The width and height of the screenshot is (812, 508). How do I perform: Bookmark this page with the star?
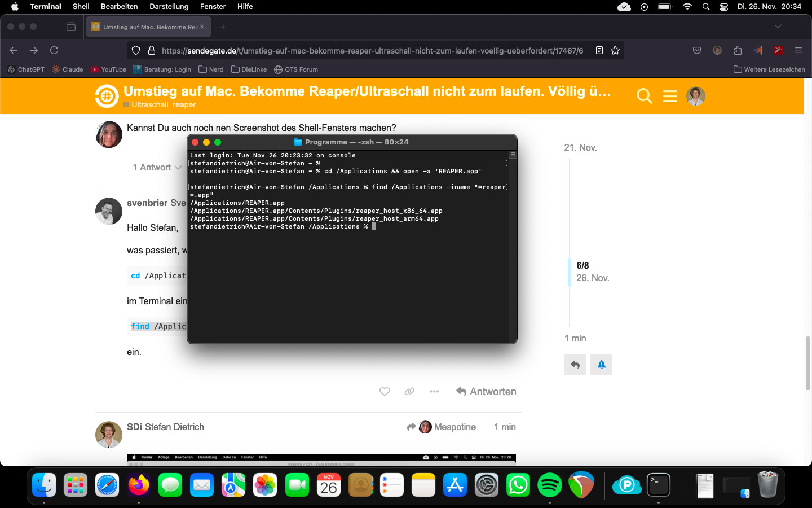[615, 50]
